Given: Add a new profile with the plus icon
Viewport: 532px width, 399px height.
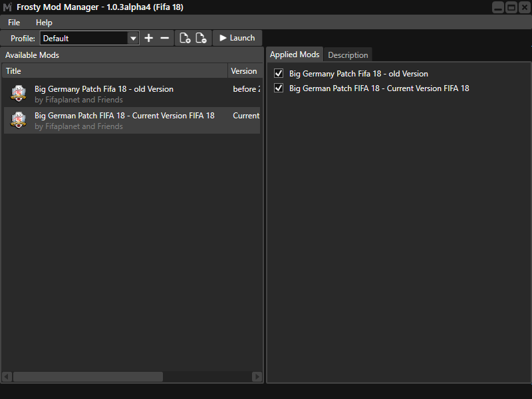Looking at the screenshot, I should 148,38.
